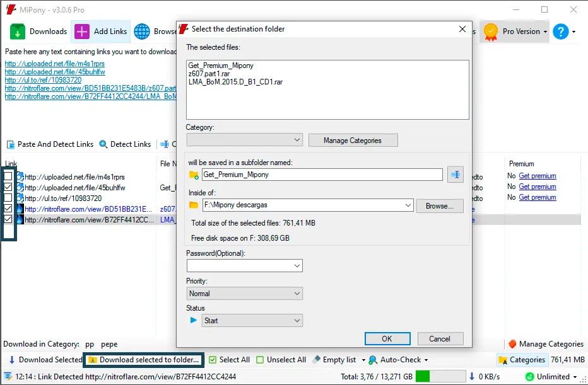The height and width of the screenshot is (385, 588).
Task: Click the magenta Add Links plus icon
Action: 82,32
